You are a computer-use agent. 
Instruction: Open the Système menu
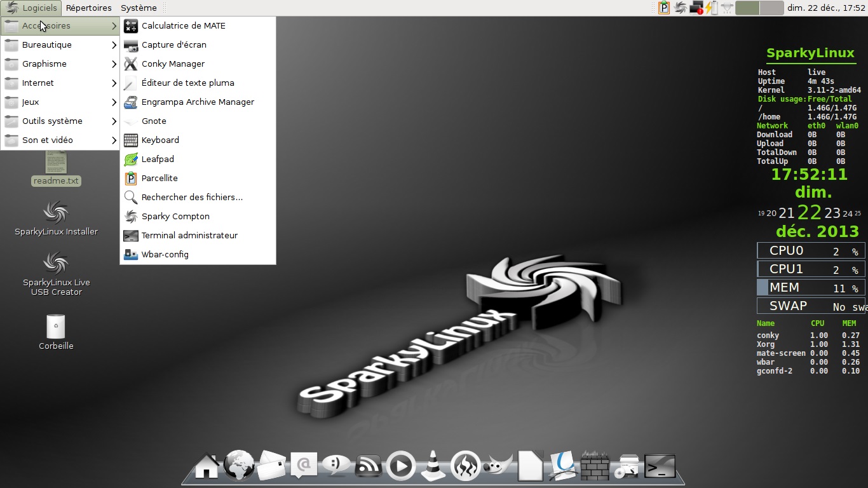[x=139, y=8]
